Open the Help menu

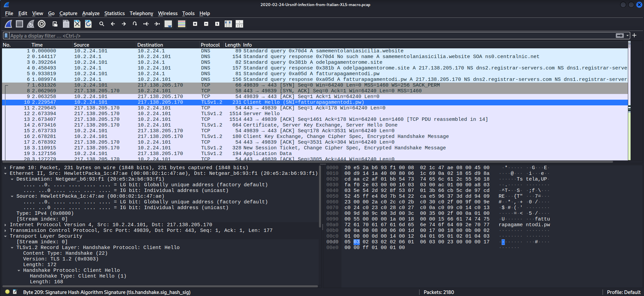[x=204, y=13]
